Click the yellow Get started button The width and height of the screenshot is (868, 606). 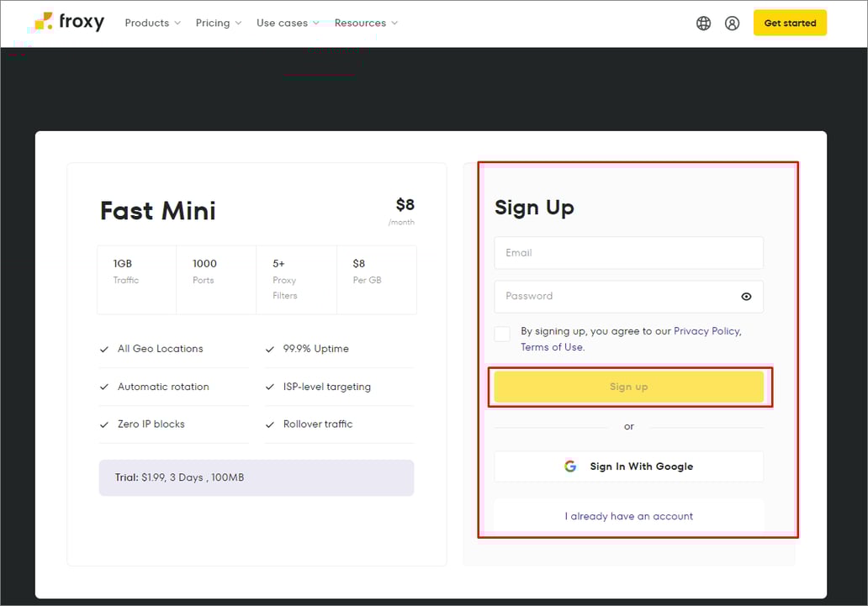click(x=790, y=23)
